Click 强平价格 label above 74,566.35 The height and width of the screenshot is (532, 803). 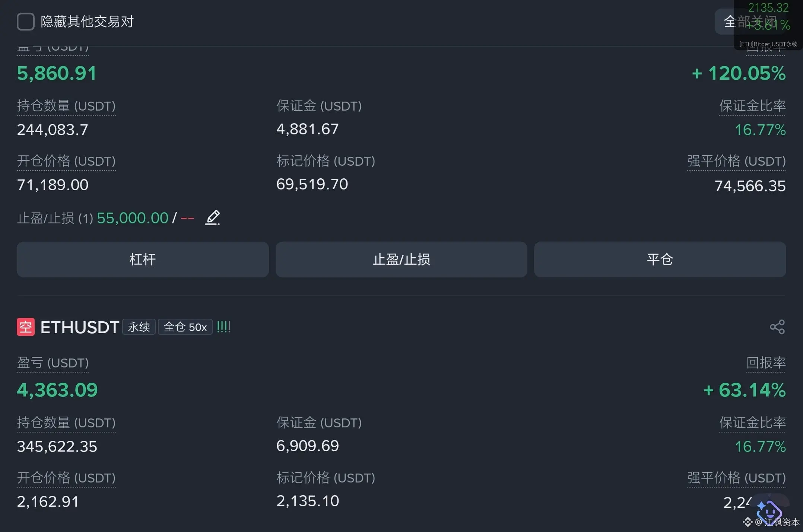click(x=736, y=161)
